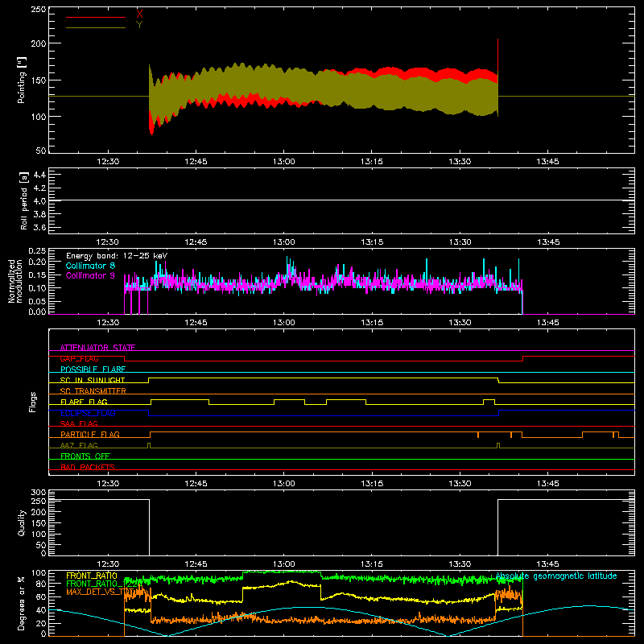The height and width of the screenshot is (644, 644).
Task: Click the red X spike near 13:36
Action: click(x=497, y=56)
